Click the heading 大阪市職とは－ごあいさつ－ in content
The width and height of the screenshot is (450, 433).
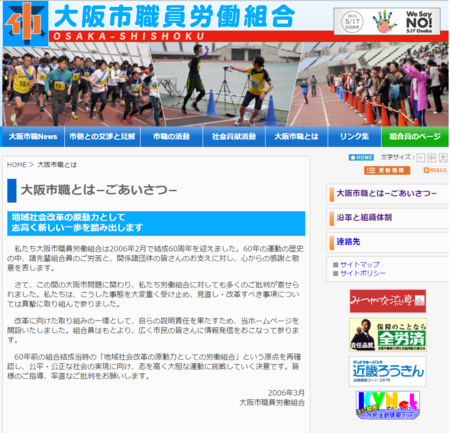pyautogui.click(x=99, y=190)
